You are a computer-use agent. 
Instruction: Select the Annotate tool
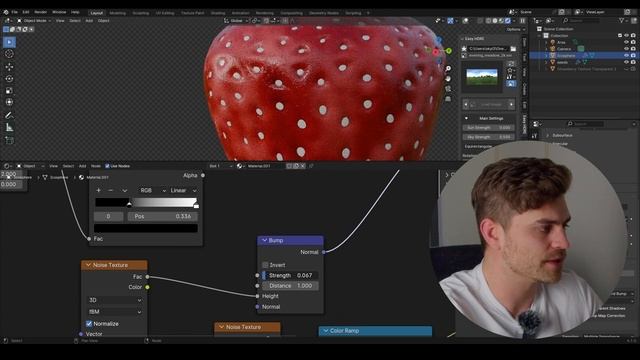click(9, 116)
